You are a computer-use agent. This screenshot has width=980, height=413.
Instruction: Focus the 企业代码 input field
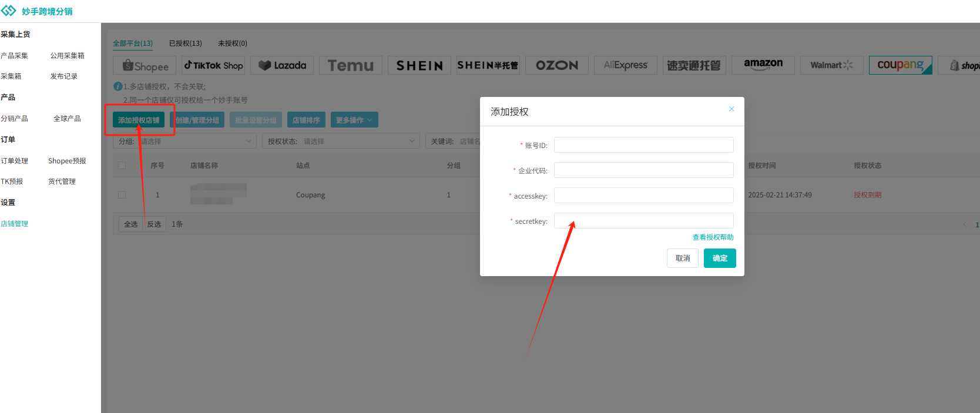(x=644, y=170)
